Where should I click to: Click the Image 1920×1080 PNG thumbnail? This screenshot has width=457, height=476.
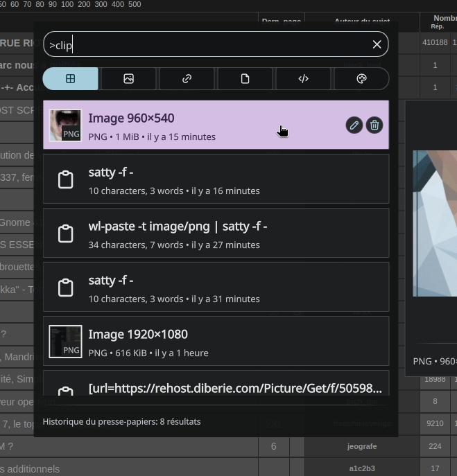[x=65, y=342]
